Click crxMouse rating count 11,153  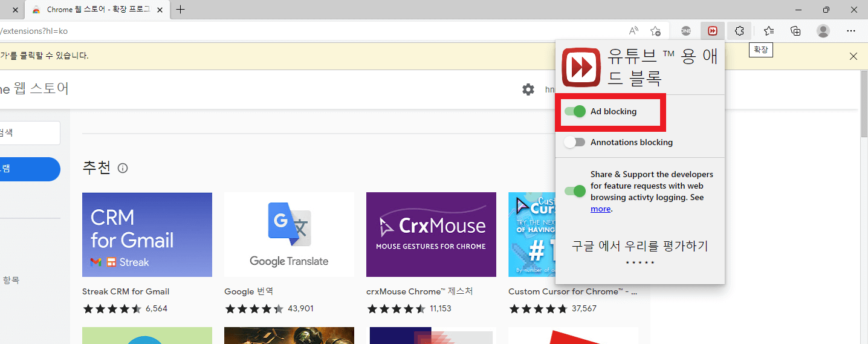(x=441, y=308)
